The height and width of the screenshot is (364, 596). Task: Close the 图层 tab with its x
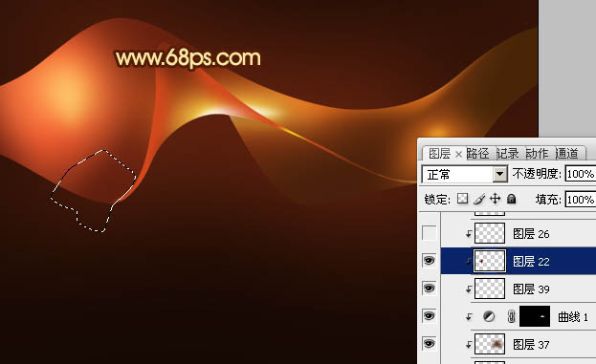point(458,154)
